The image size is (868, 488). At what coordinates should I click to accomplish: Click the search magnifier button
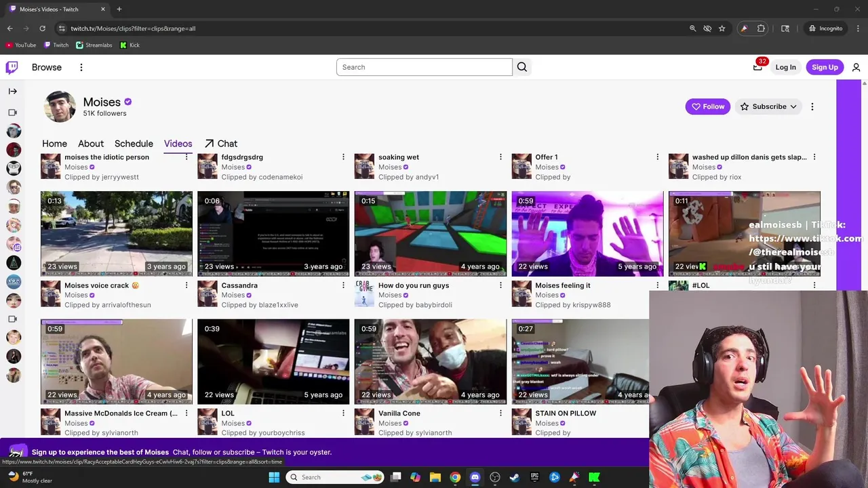click(522, 67)
